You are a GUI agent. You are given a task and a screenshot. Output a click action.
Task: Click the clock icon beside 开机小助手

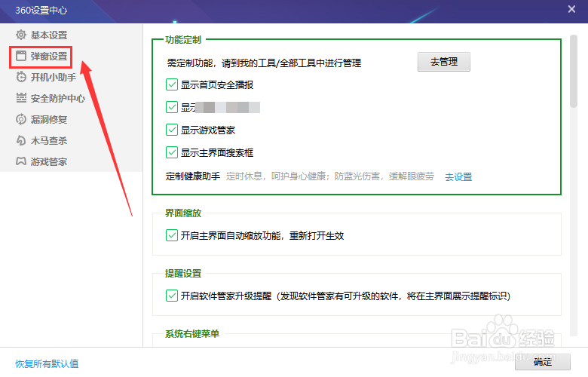(x=21, y=77)
